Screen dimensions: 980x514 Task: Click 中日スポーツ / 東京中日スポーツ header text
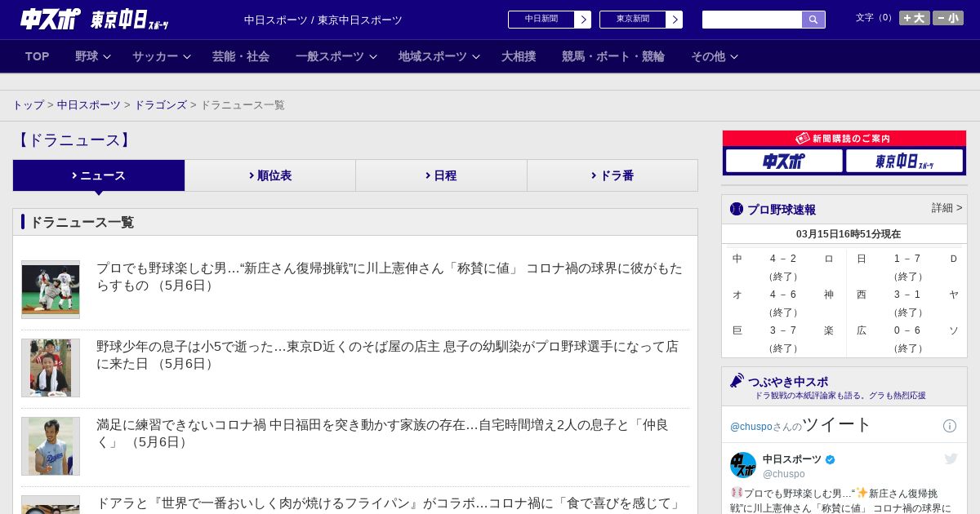[x=323, y=20]
